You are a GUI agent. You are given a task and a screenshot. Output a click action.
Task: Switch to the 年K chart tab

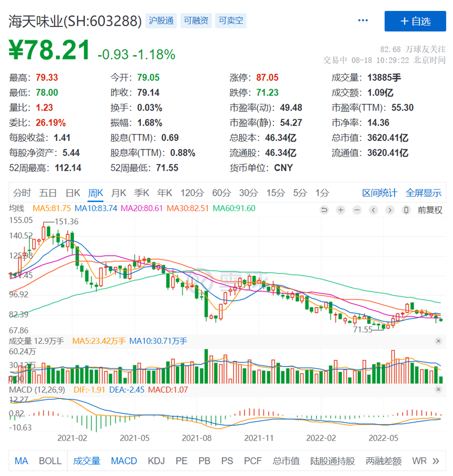(x=164, y=193)
